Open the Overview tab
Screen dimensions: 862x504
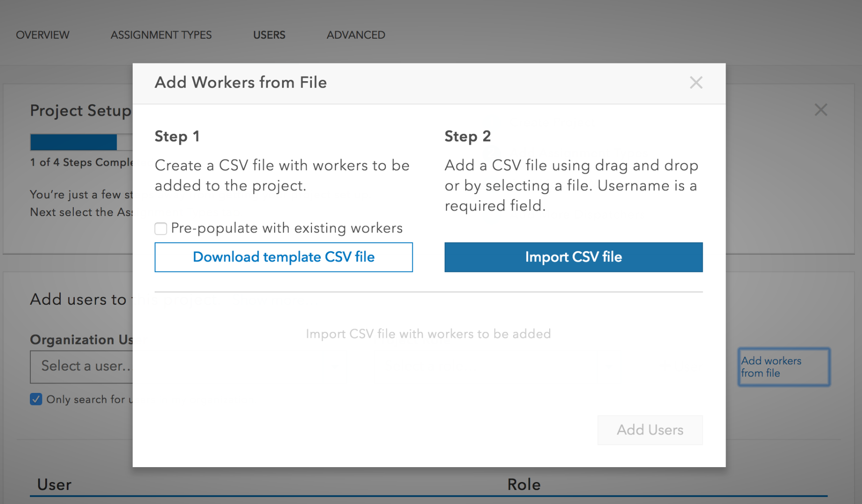pos(42,35)
